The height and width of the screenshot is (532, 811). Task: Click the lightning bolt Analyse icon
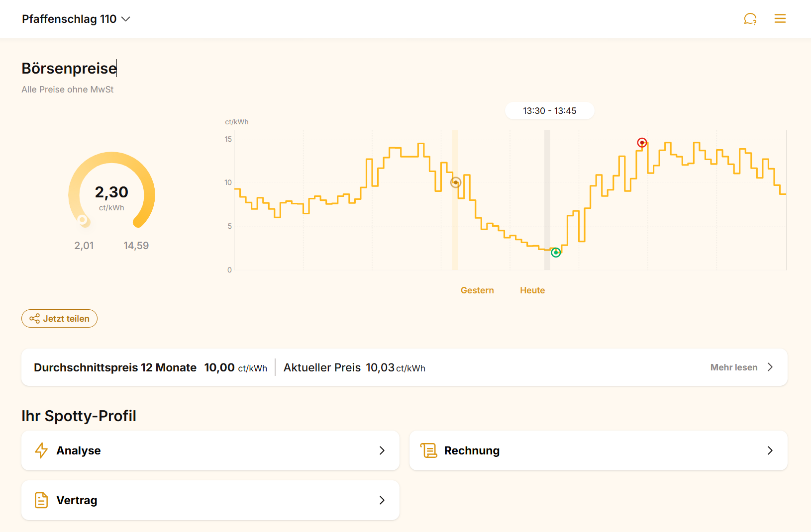tap(41, 450)
